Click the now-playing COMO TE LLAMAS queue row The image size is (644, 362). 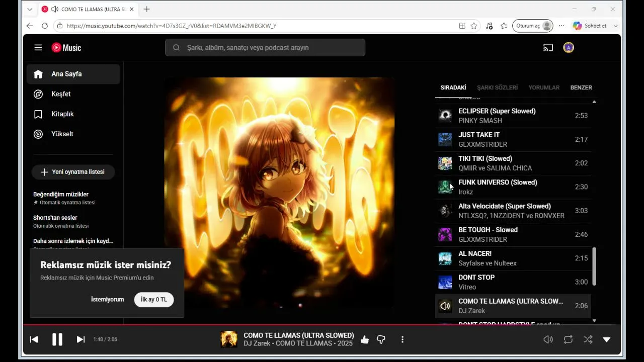pos(513,306)
